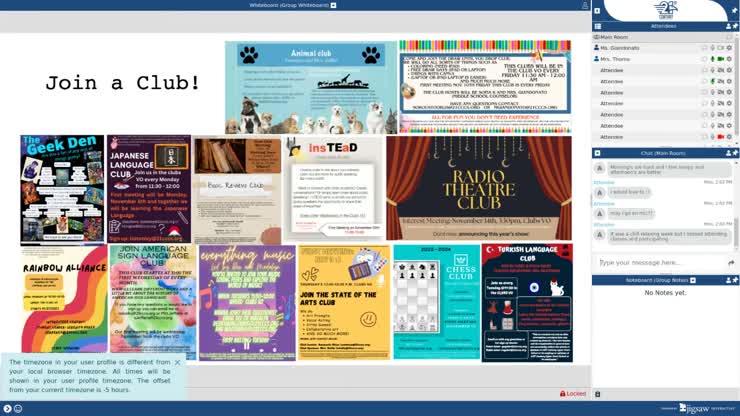Select Ms. Giandonato in the attendee list
This screenshot has width=740, height=416.
pyautogui.click(x=625, y=48)
